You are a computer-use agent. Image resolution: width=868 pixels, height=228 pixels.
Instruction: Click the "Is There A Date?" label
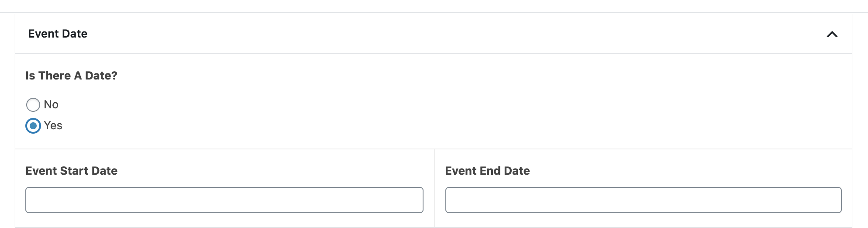[x=72, y=76]
